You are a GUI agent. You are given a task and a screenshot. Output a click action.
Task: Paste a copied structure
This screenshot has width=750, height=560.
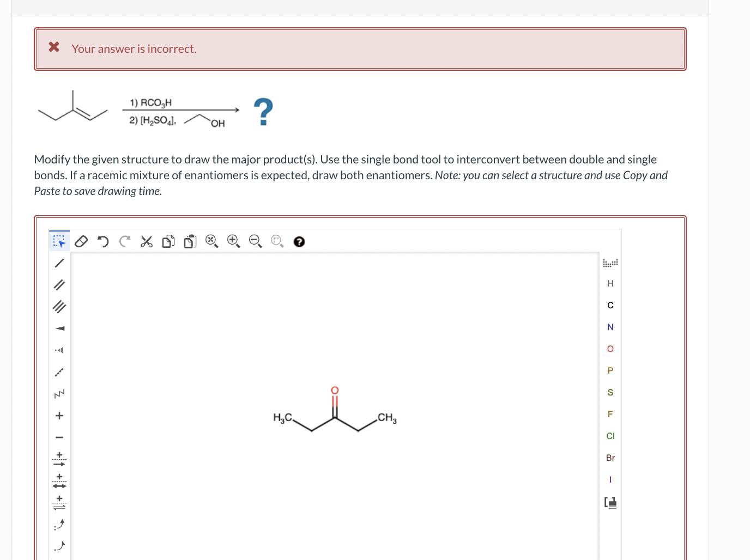pos(190,241)
